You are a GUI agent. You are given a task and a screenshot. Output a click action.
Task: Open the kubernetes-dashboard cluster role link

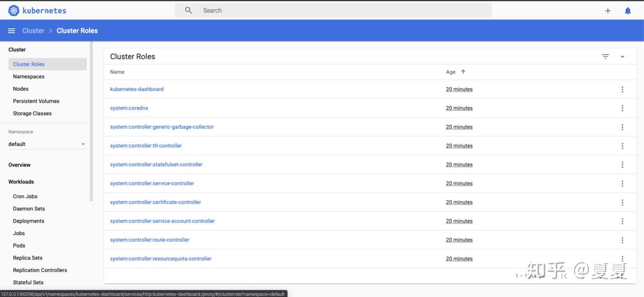pos(137,89)
